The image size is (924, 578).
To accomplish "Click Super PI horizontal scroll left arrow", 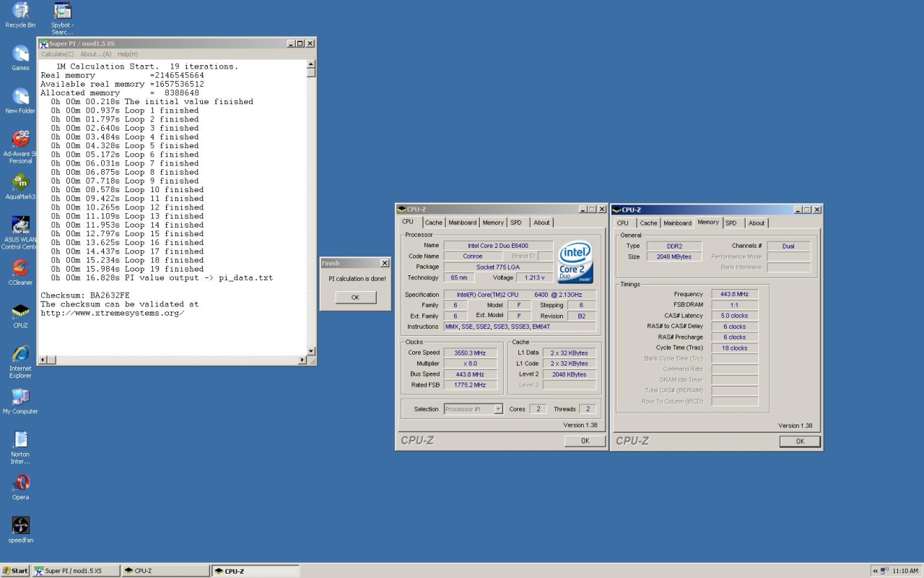I will (x=43, y=360).
